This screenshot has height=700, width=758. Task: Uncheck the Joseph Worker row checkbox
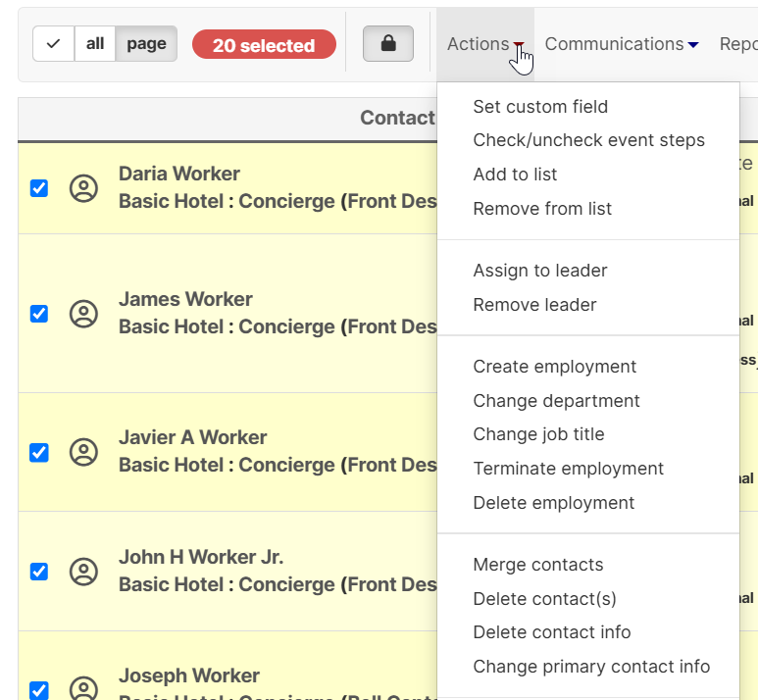[x=39, y=690]
